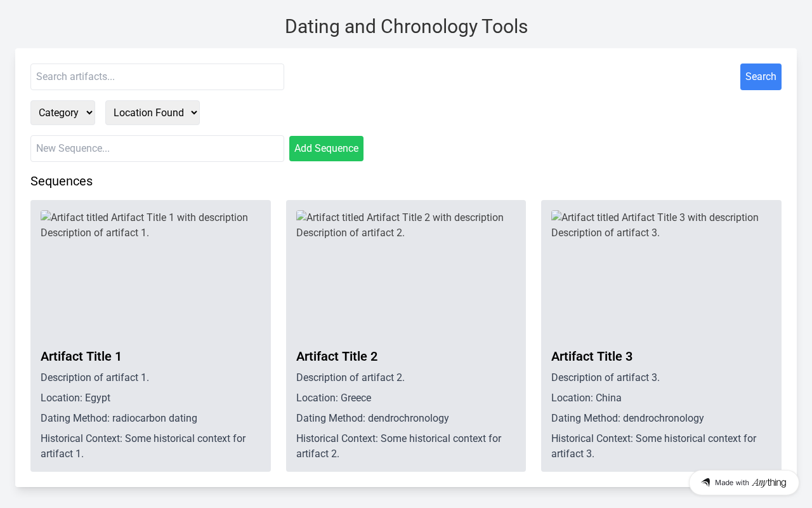Open the Made with Anything badge

tap(743, 483)
